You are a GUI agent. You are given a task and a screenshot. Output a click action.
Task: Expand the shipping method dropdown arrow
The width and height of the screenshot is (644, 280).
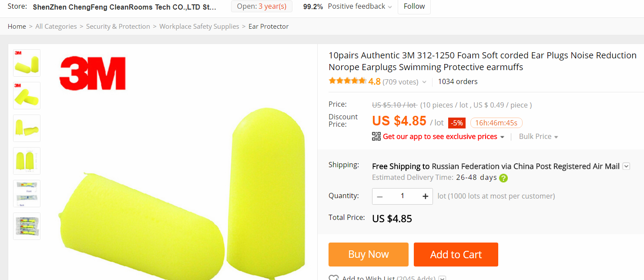click(x=626, y=166)
